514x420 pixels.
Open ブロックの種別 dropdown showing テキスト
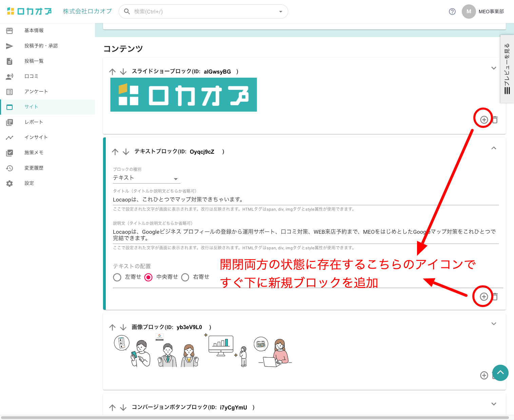146,178
